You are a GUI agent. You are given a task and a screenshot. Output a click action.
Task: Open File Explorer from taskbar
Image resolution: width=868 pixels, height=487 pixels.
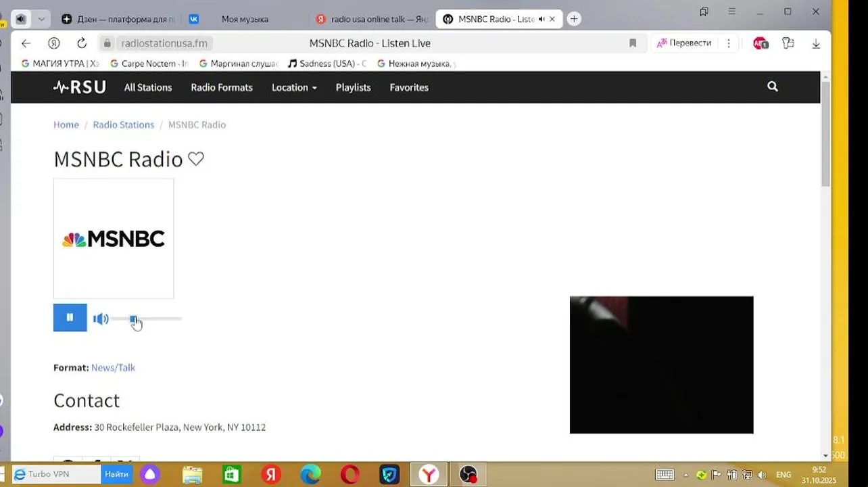tap(193, 475)
